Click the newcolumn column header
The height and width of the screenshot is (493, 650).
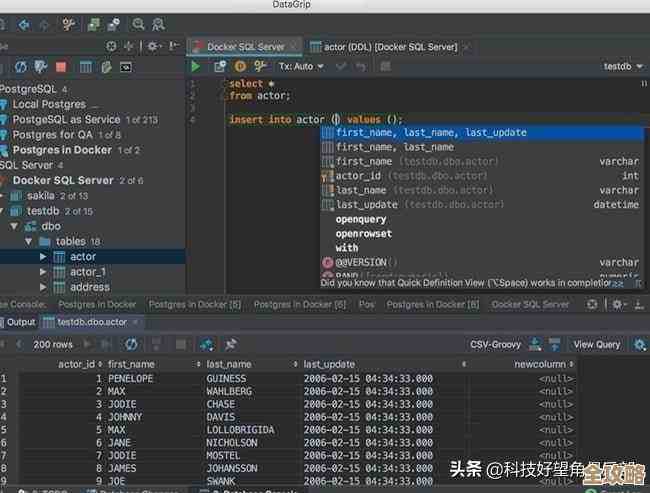click(x=540, y=364)
